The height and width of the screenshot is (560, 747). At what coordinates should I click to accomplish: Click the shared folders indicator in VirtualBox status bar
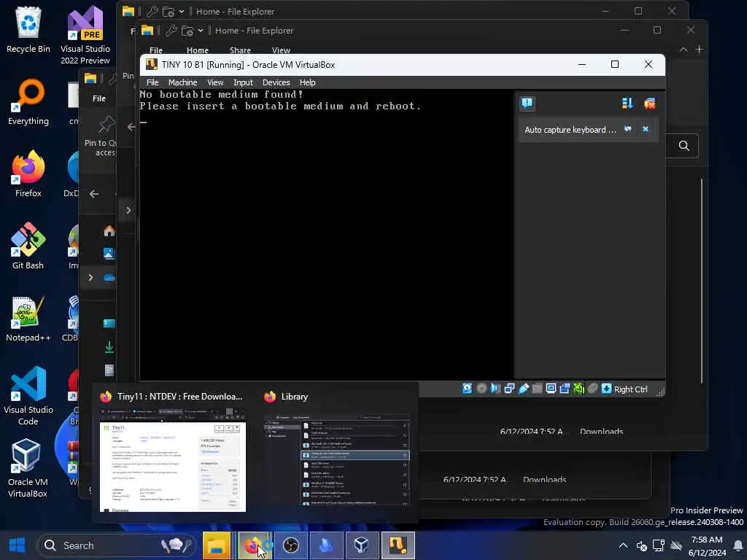pos(537,389)
